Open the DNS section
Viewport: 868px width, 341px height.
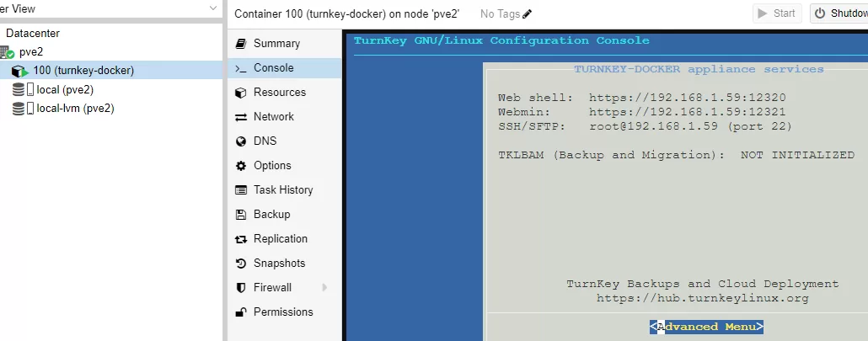285,141
